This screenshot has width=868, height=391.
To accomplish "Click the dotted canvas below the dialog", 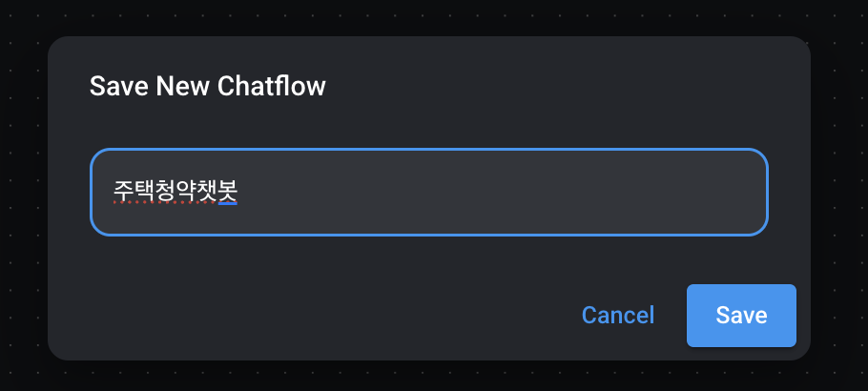I will (x=429, y=376).
